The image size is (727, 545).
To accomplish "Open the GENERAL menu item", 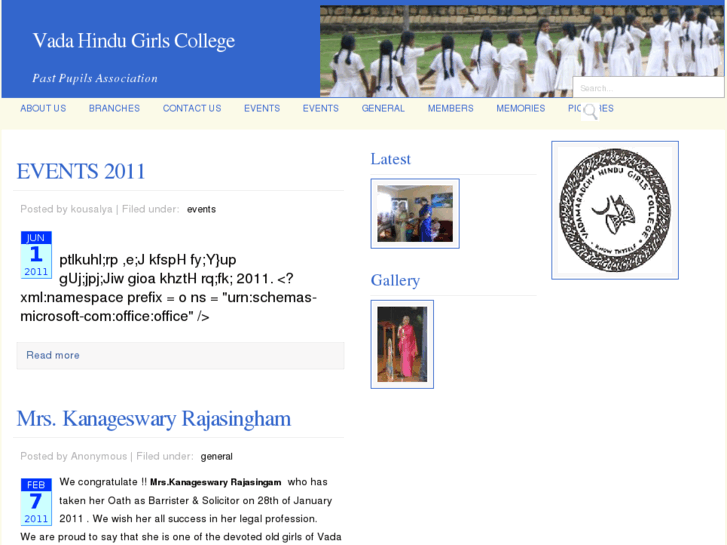I will click(x=383, y=109).
